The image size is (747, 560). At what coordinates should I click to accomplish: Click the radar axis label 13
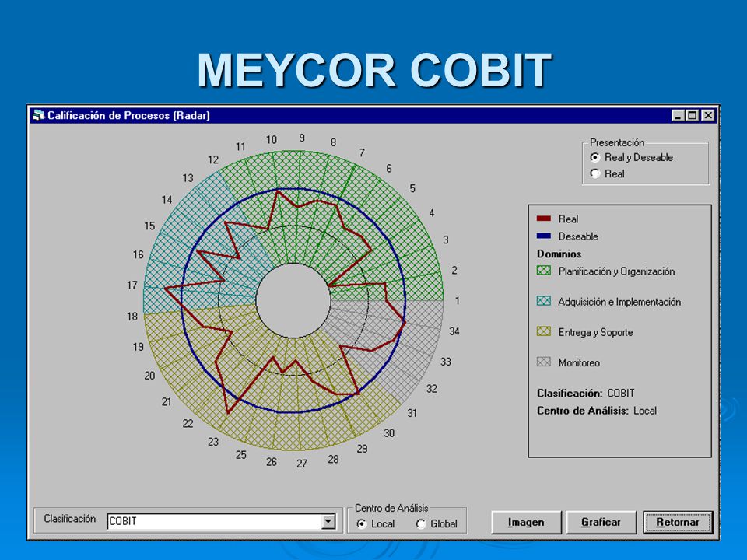(188, 178)
